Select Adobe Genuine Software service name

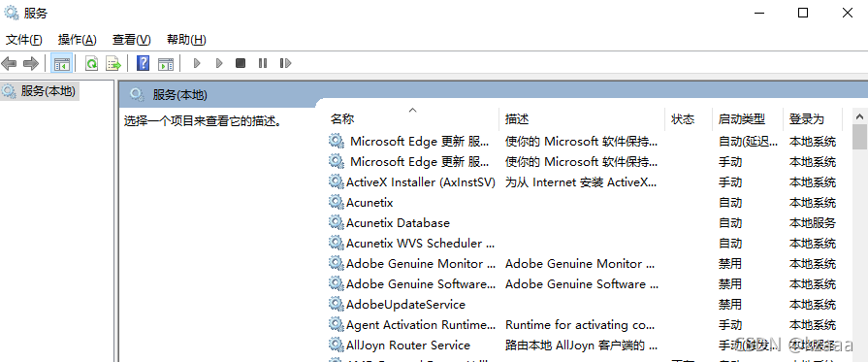(421, 283)
